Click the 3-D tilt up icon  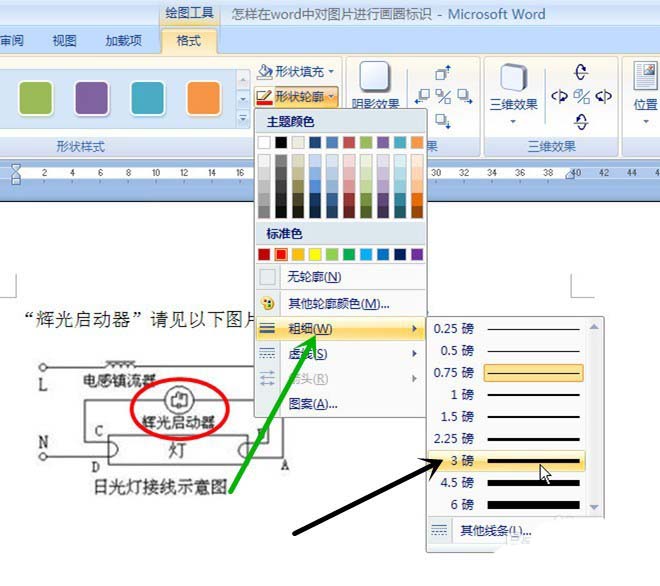[581, 72]
